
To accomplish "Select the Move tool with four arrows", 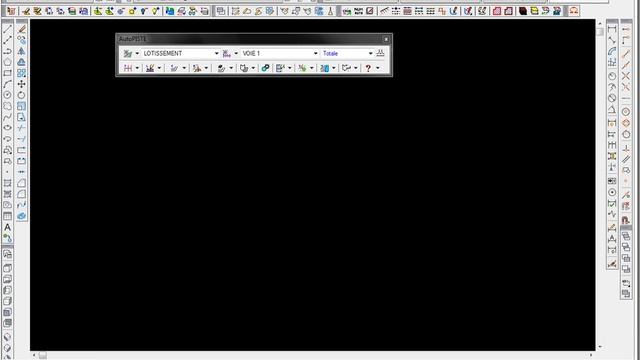I will tap(22, 84).
